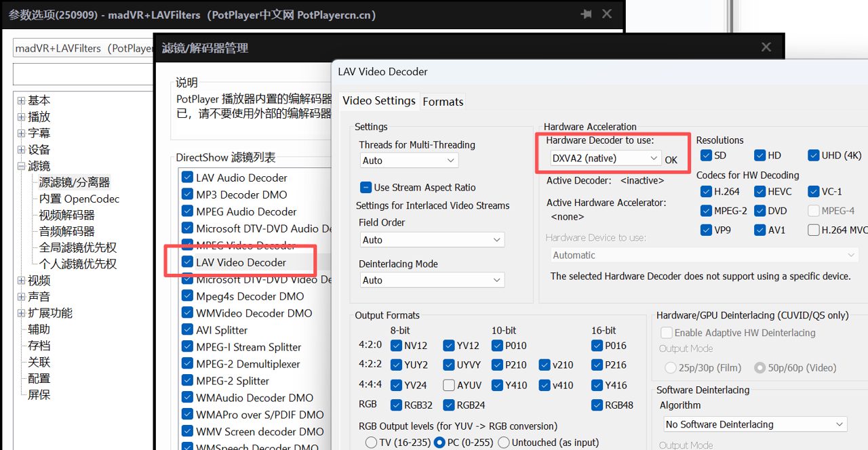Image resolution: width=868 pixels, height=450 pixels.
Task: Enable H.264 MVC codec checkbox
Action: (814, 230)
